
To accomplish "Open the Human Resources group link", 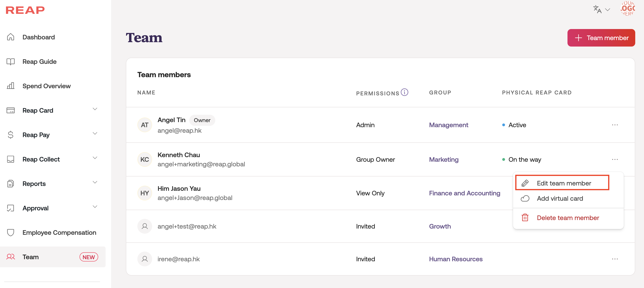I will [455, 259].
